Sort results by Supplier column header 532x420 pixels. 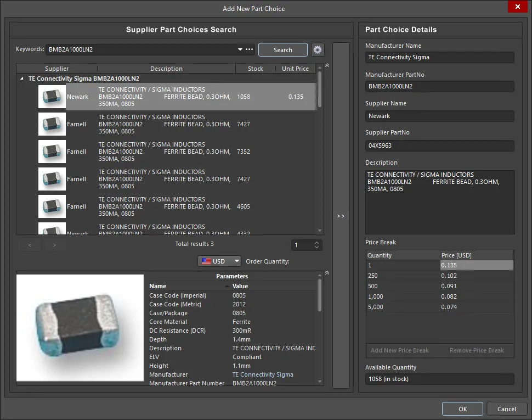(56, 69)
